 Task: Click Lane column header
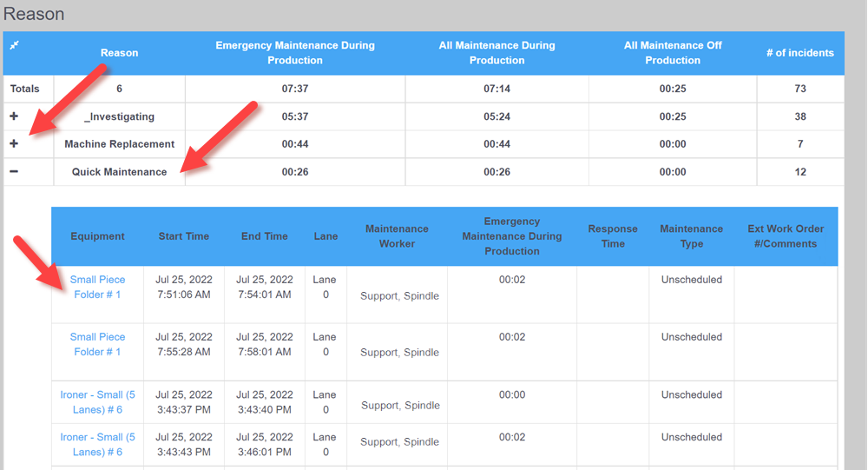pos(325,236)
